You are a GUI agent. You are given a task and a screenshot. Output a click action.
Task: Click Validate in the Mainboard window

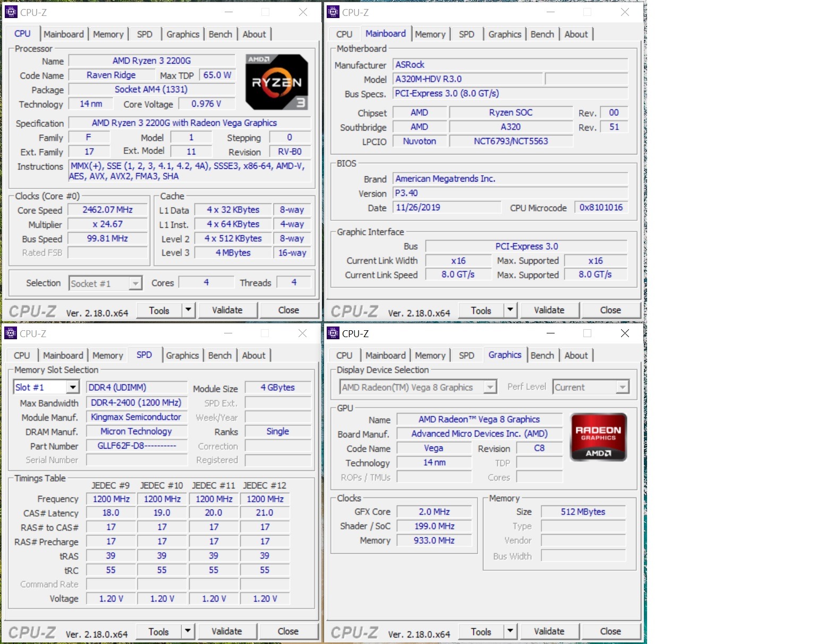tap(549, 310)
